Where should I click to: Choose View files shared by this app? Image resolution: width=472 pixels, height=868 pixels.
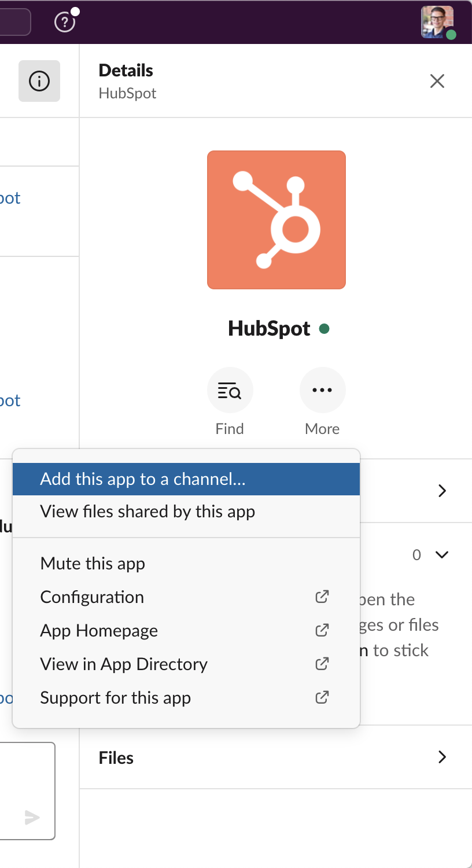pyautogui.click(x=147, y=512)
